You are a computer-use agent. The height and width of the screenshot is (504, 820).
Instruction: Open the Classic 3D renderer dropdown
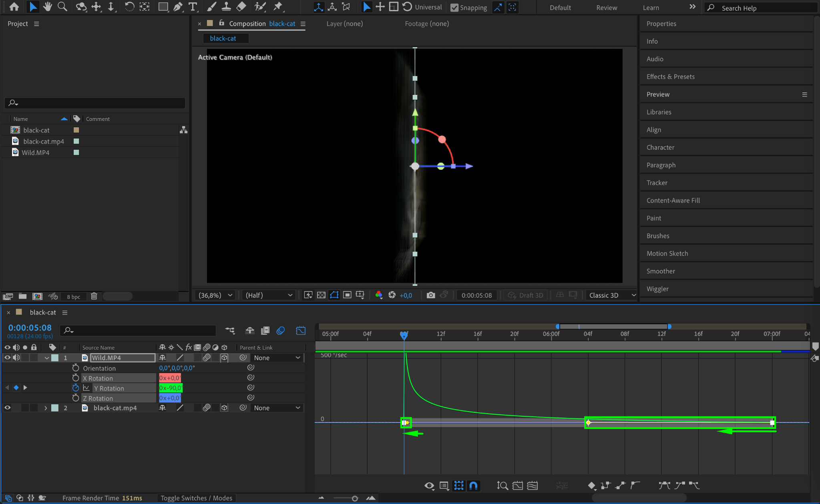point(611,295)
